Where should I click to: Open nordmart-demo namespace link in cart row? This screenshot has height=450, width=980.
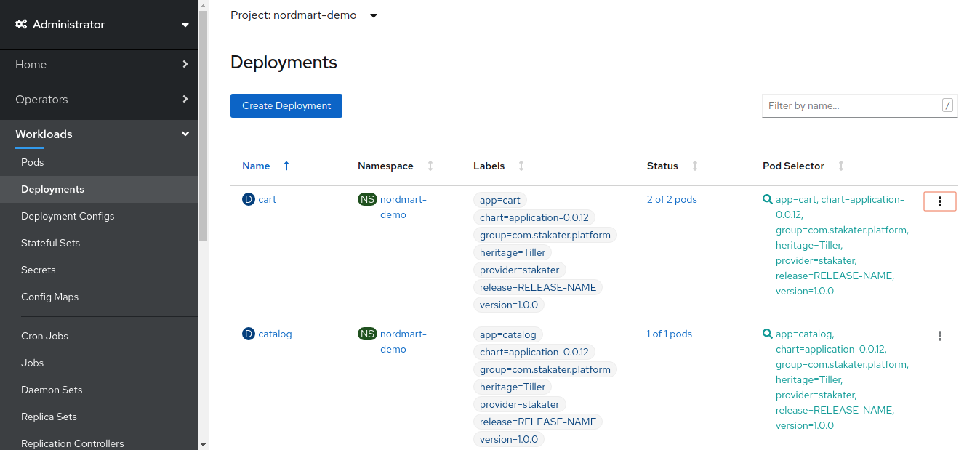pyautogui.click(x=403, y=207)
